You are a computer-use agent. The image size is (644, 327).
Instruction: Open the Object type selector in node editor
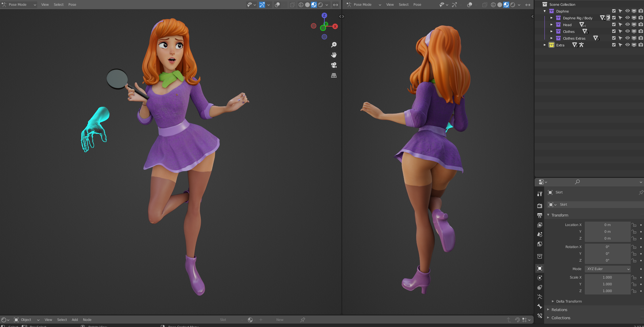(x=27, y=320)
